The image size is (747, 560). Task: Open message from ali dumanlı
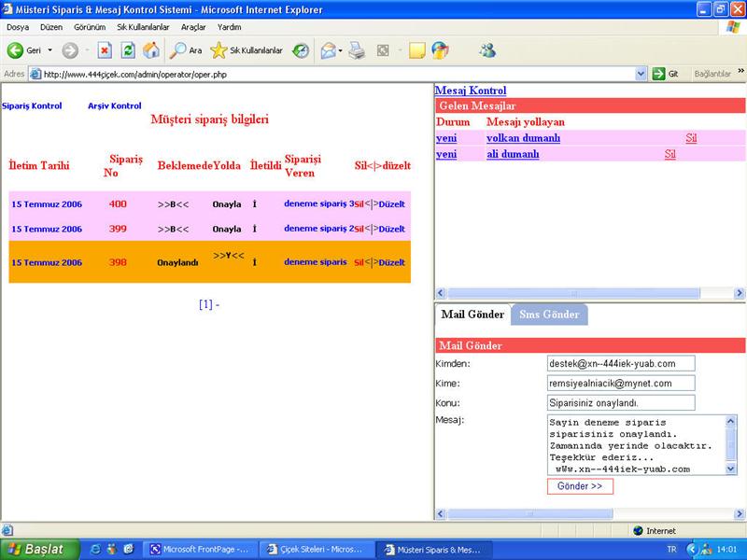tap(513, 154)
